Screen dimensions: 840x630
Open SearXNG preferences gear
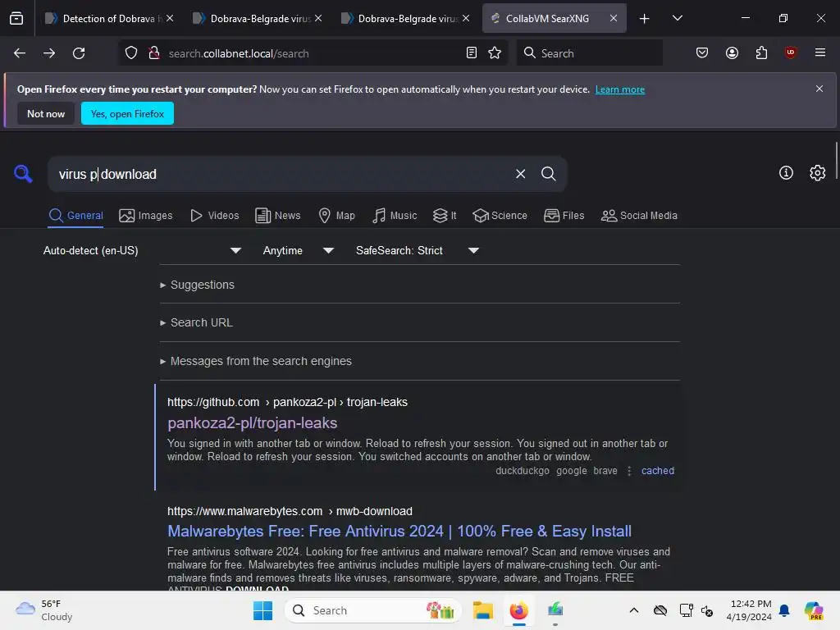[x=818, y=172]
